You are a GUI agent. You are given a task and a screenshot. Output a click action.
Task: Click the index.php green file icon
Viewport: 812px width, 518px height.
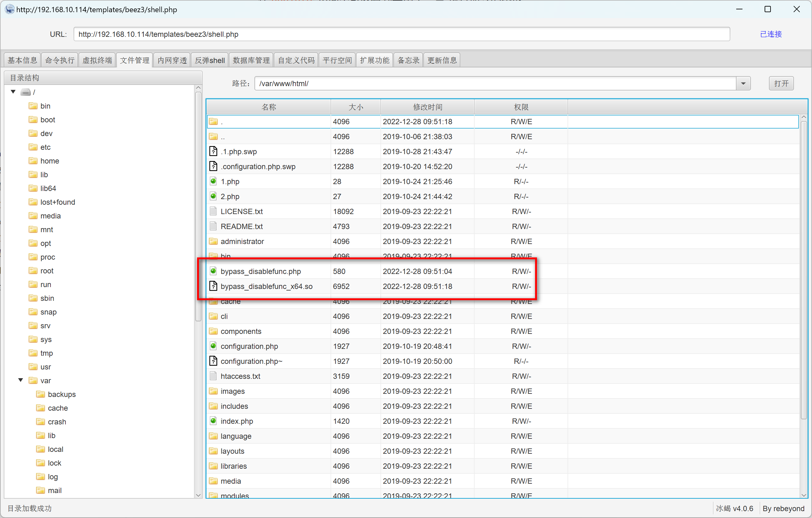coord(213,421)
